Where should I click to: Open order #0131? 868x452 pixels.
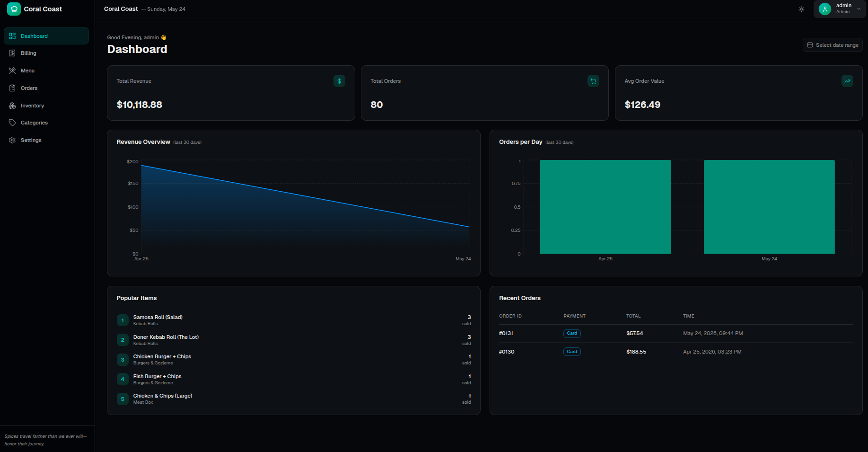point(506,333)
